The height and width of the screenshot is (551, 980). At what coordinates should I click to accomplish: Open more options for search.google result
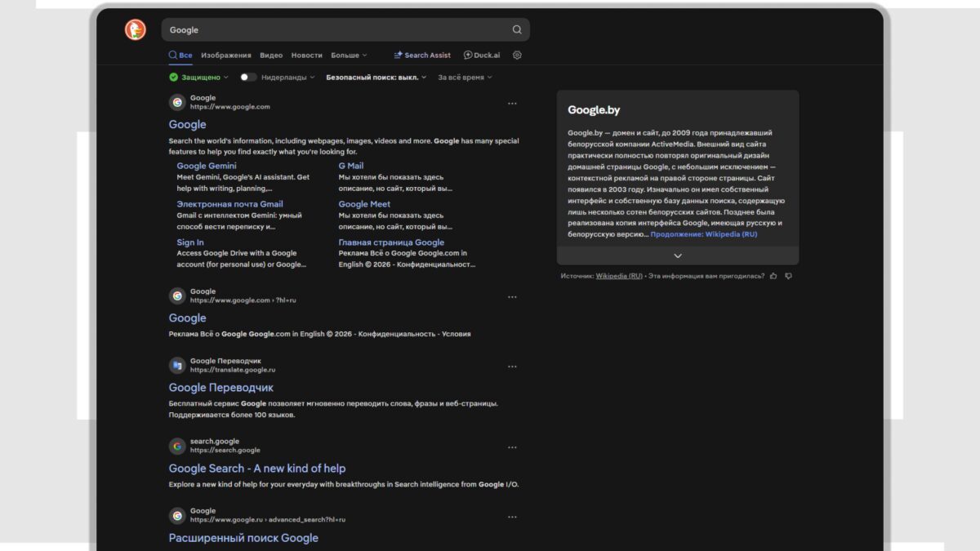tap(512, 447)
